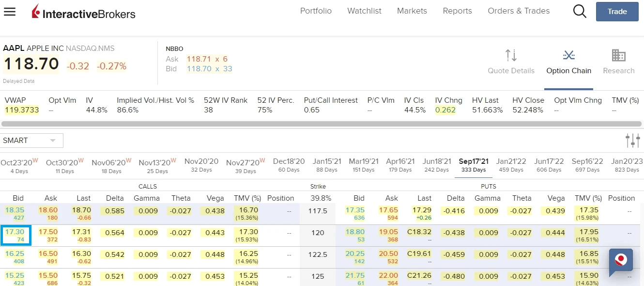Screen dimensions: 644x286
Task: Select the Jun17'22 expiration tab
Action: coord(549,165)
